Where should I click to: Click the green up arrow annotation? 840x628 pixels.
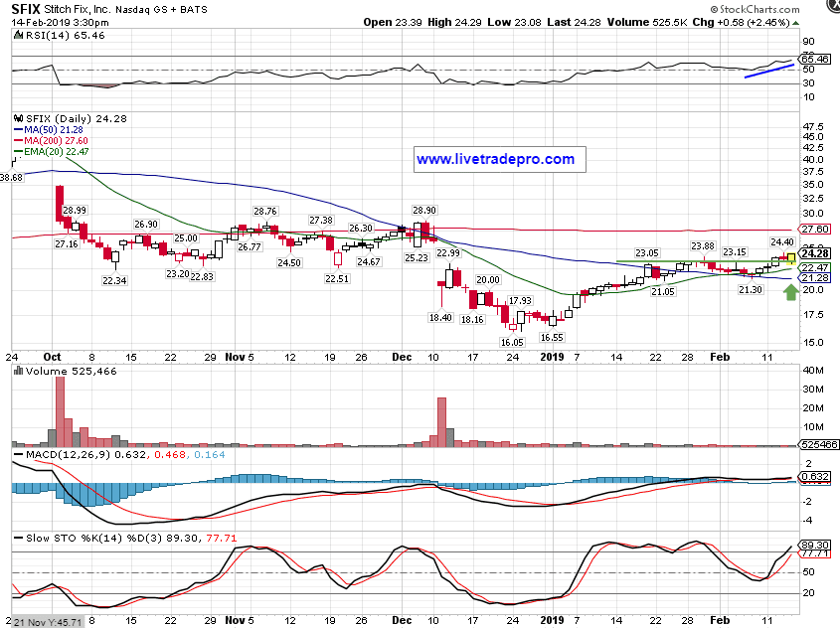click(790, 292)
